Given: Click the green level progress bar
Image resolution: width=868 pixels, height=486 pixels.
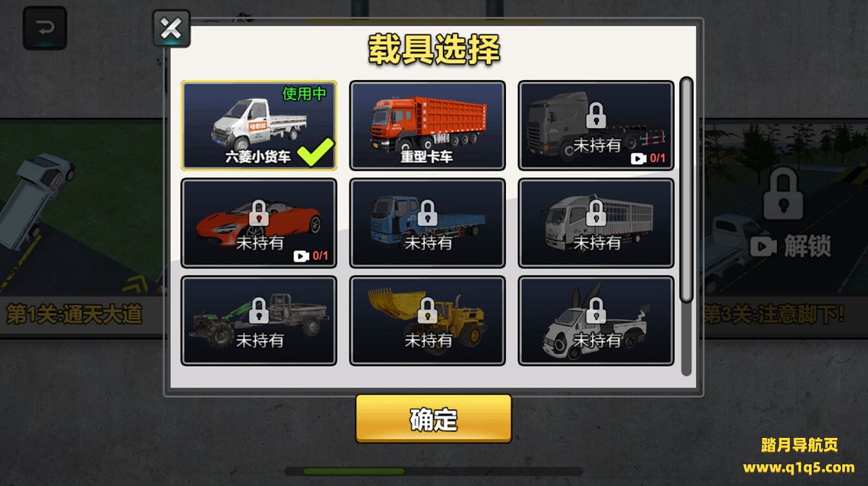Looking at the screenshot, I should [x=353, y=471].
